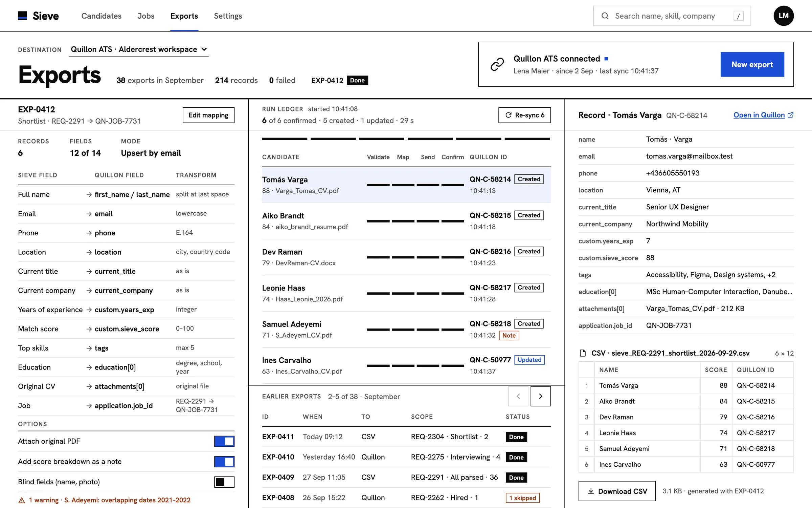Click the CSV file document icon
This screenshot has height=508, width=812.
click(583, 353)
